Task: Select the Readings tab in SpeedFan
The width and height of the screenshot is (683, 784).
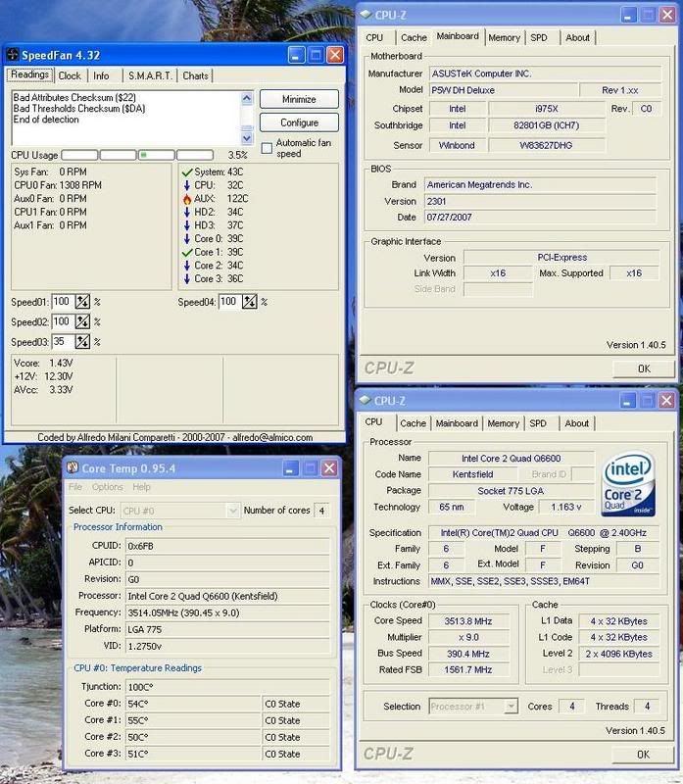Action: [30, 74]
